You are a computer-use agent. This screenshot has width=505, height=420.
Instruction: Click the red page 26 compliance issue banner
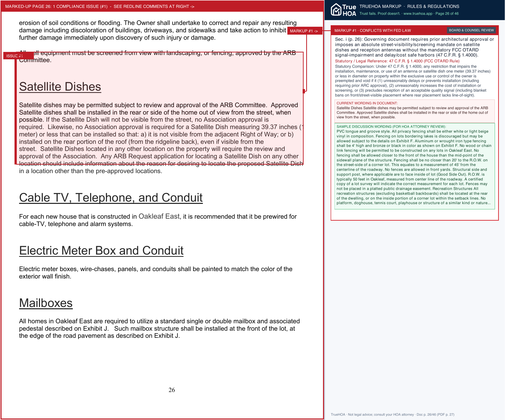click(162, 6)
